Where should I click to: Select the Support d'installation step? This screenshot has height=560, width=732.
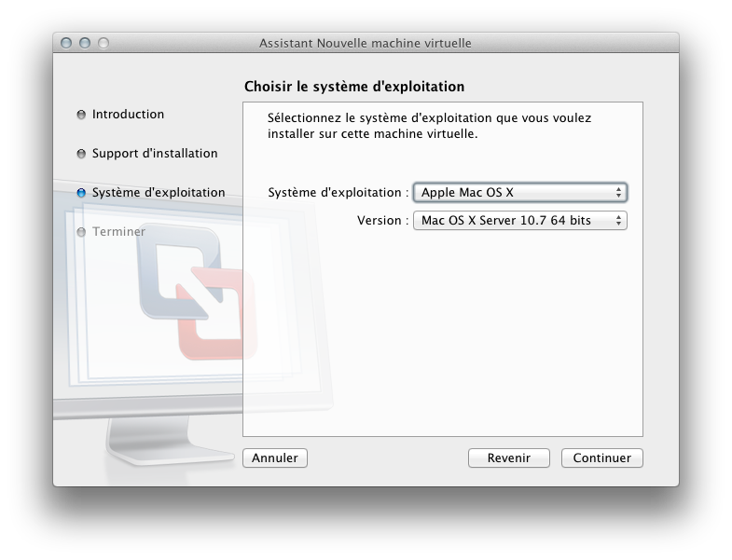click(155, 154)
